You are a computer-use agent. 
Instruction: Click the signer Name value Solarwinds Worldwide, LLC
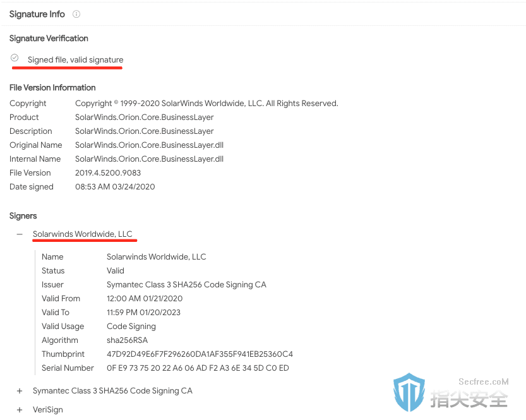pyautogui.click(x=157, y=257)
